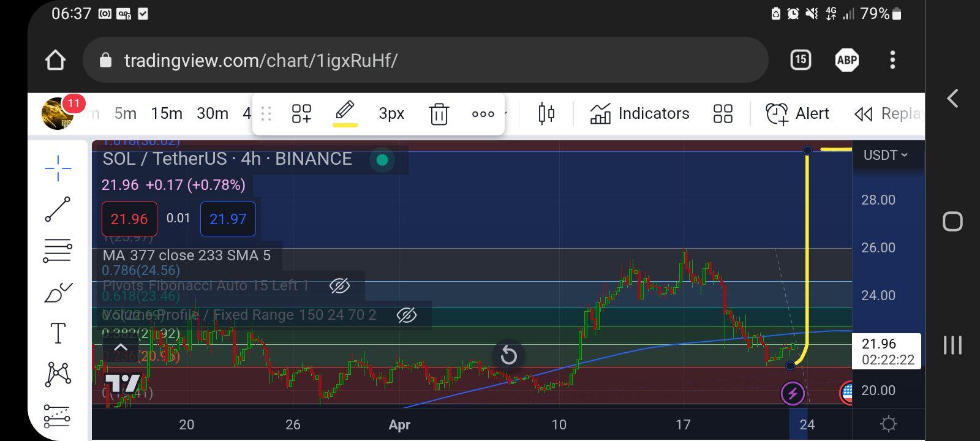Image resolution: width=980 pixels, height=441 pixels.
Task: Select the brush drawing tool
Action: tap(58, 292)
